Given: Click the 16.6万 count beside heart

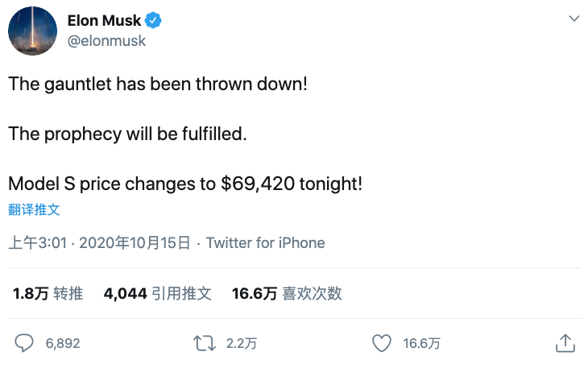Looking at the screenshot, I should click(x=422, y=344).
